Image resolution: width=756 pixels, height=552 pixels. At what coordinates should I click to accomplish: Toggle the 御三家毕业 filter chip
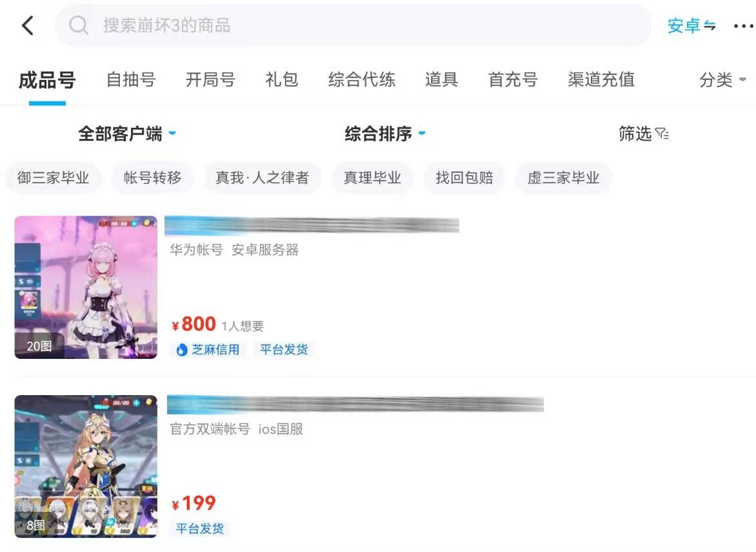point(53,178)
